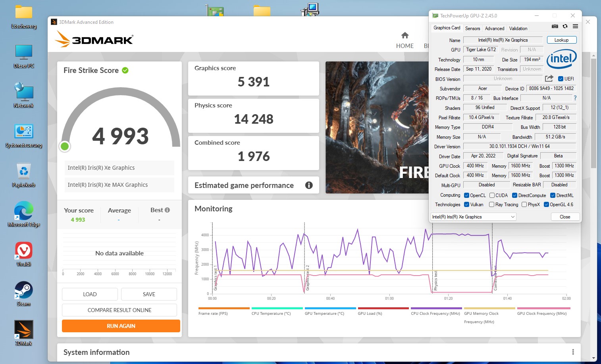Click the LOAD button
Screen dimensions: 601x364
click(90, 294)
